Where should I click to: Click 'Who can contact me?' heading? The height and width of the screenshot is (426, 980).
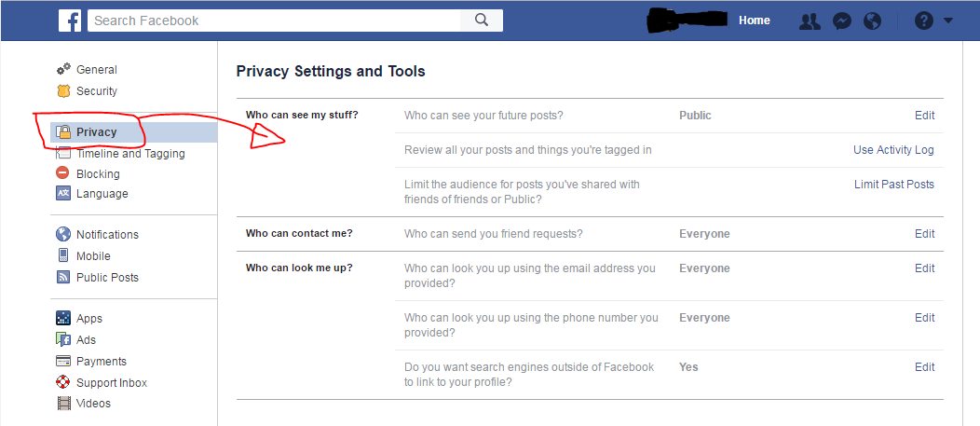pyautogui.click(x=299, y=233)
